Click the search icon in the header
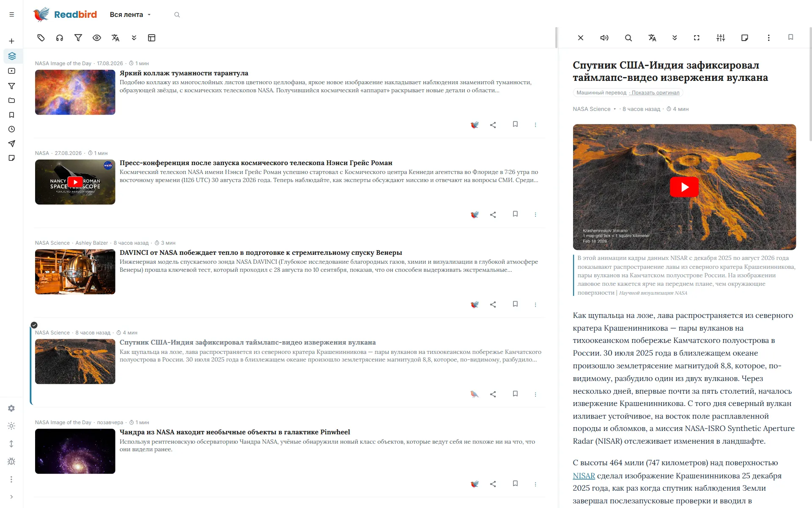The image size is (812, 508). click(177, 15)
